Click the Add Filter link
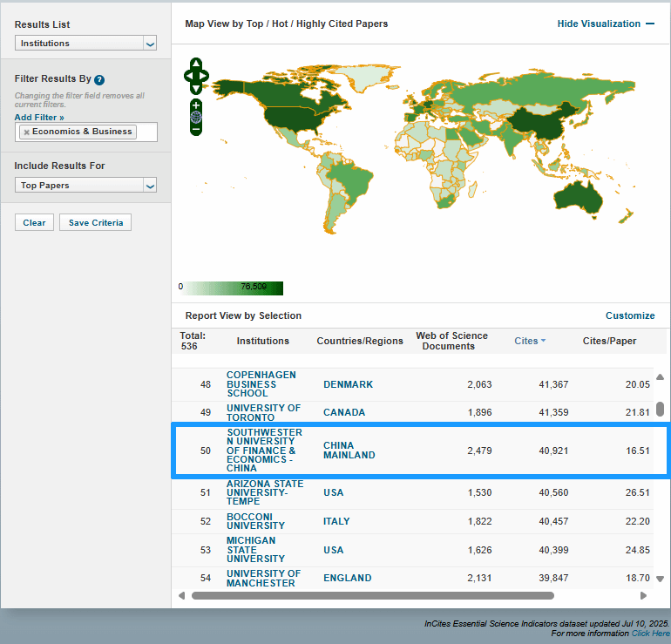The width and height of the screenshot is (671, 644). (39, 117)
